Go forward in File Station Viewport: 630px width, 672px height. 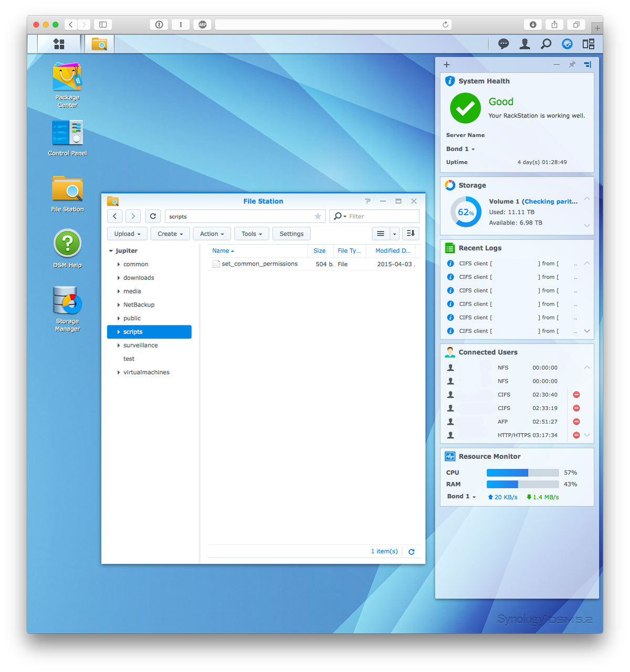click(133, 216)
